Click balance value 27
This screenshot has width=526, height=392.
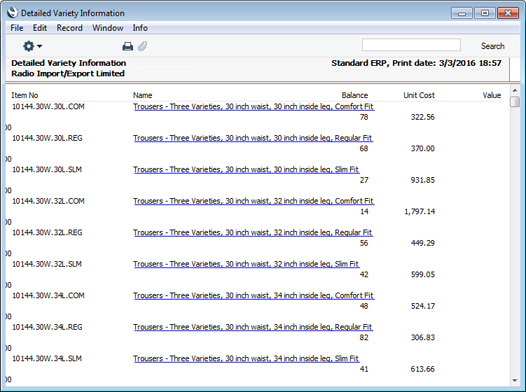coord(364,180)
